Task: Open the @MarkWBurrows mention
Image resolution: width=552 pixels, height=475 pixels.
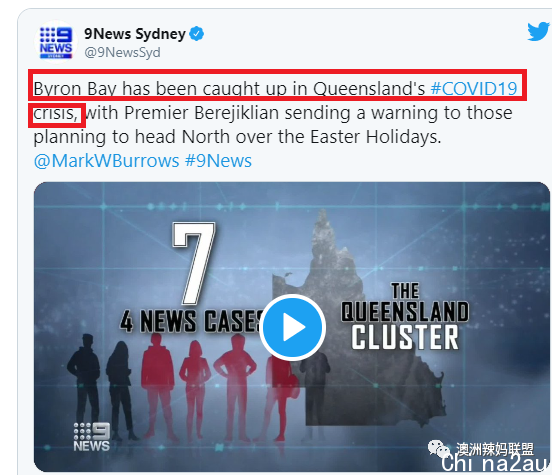Action: click(x=107, y=161)
